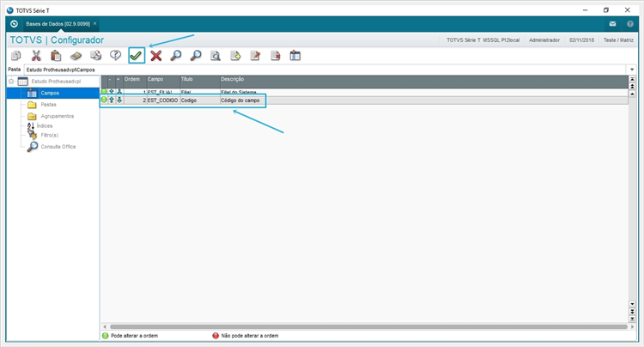644x347 pixels.
Task: Click the Teste / Matriz label
Action: 618,40
